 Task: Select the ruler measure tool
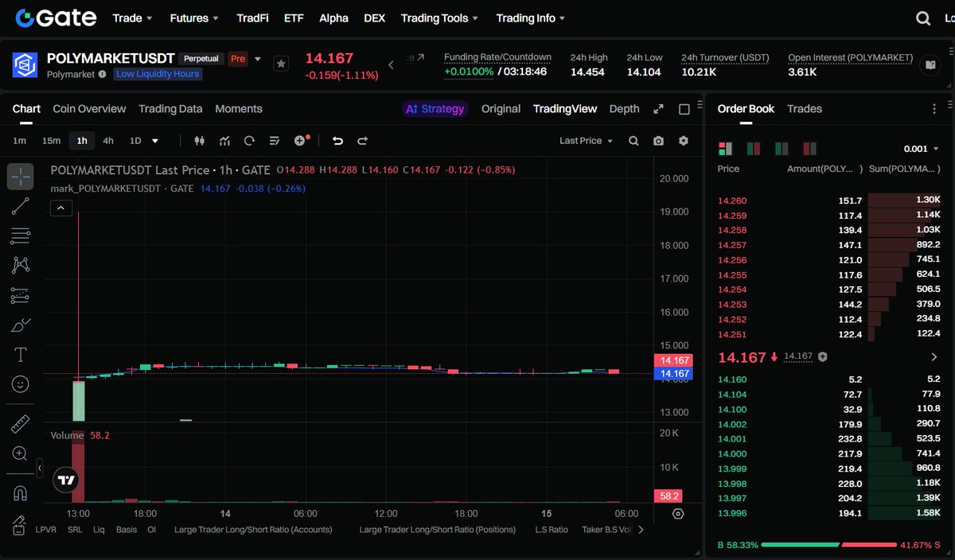21,423
